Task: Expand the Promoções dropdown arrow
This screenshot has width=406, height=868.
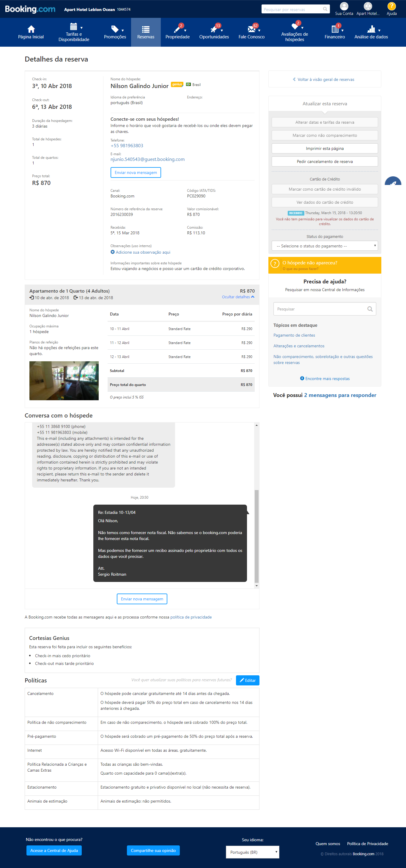Action: point(123,31)
